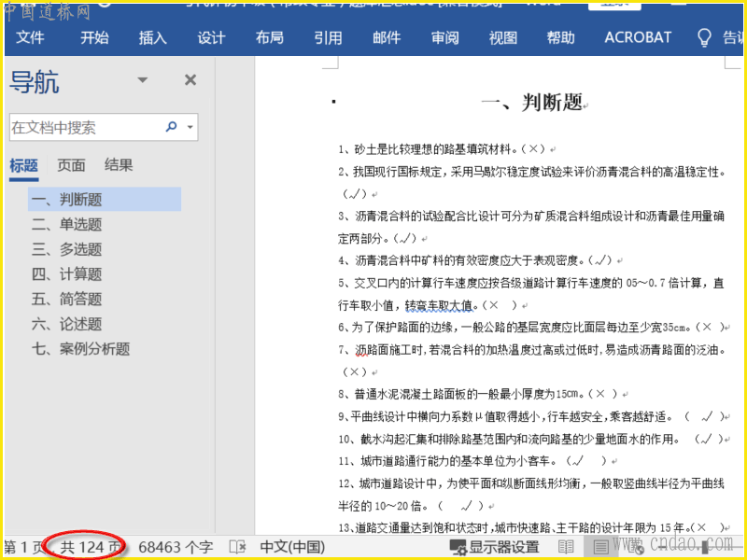Switch to the 引用 ribbon tab
The image size is (747, 560).
point(329,37)
